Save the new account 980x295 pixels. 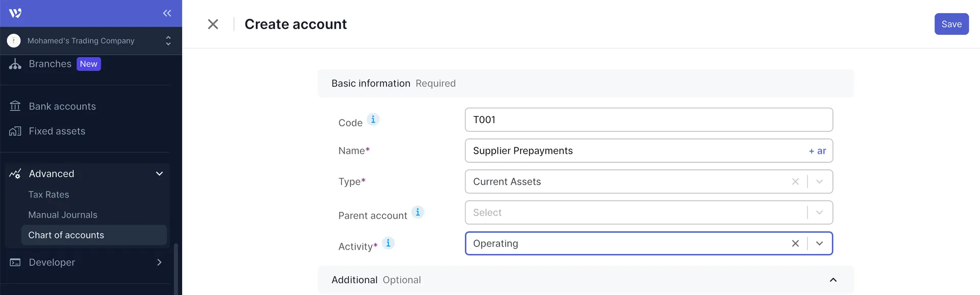coord(951,24)
